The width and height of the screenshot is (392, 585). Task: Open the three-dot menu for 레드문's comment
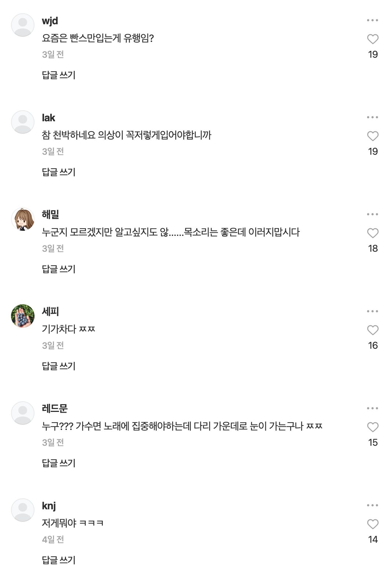pyautogui.click(x=372, y=408)
